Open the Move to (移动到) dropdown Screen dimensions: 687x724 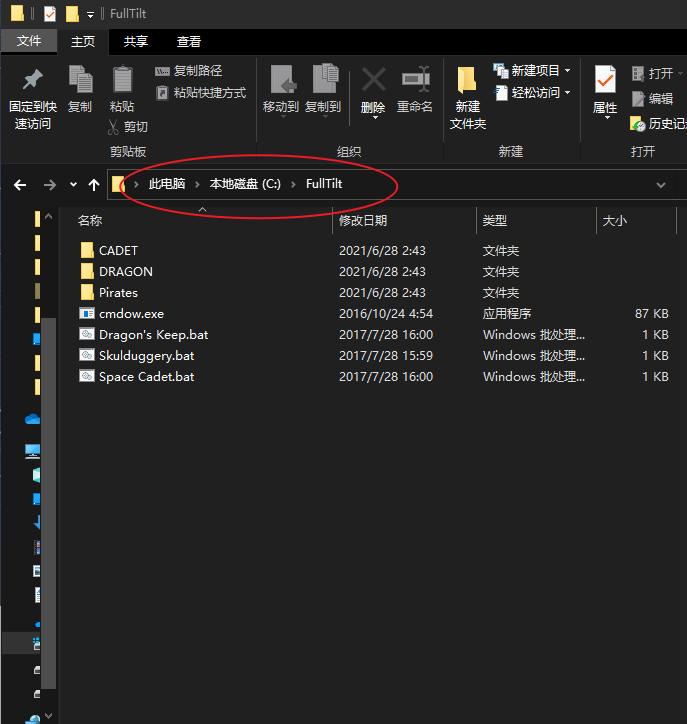coord(281,91)
